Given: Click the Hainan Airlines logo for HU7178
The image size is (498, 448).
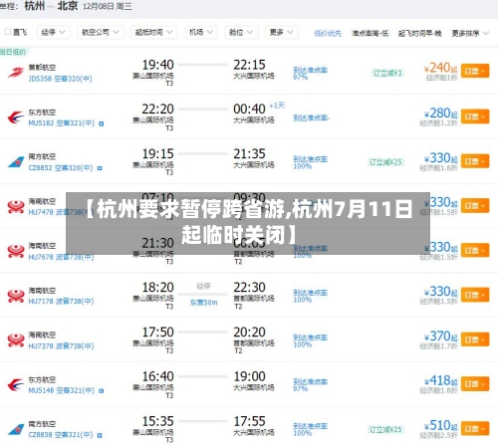Looking at the screenshot, I should point(16,296).
